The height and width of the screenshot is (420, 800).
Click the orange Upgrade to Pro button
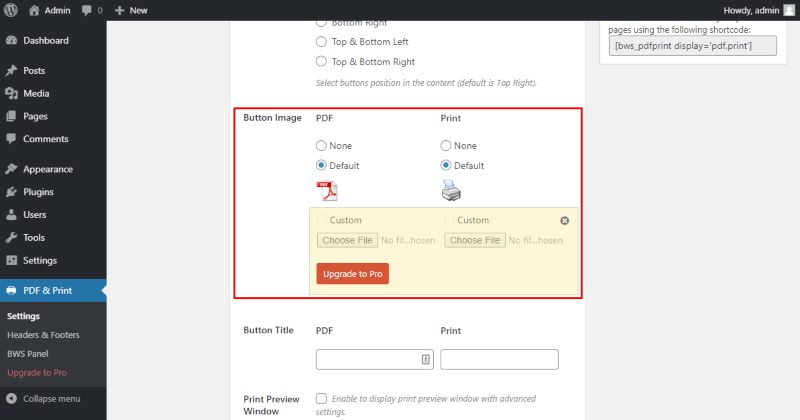[353, 274]
